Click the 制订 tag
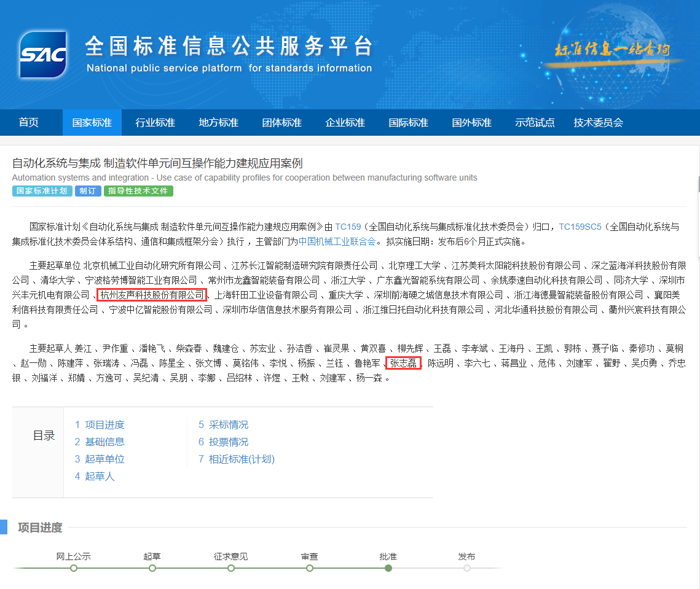Image resolution: width=700 pixels, height=589 pixels. pyautogui.click(x=88, y=191)
